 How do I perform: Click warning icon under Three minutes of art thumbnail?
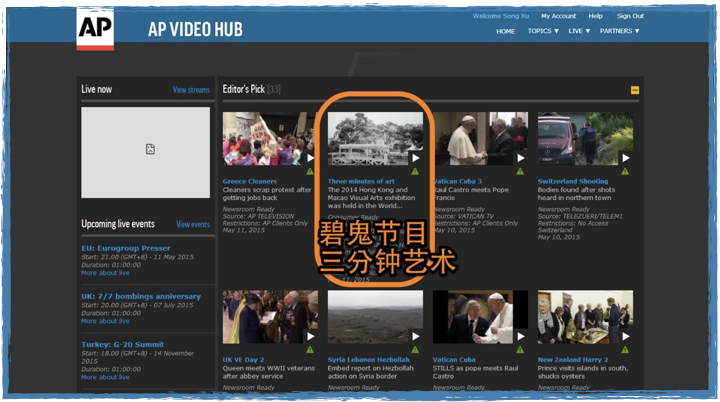coord(415,171)
